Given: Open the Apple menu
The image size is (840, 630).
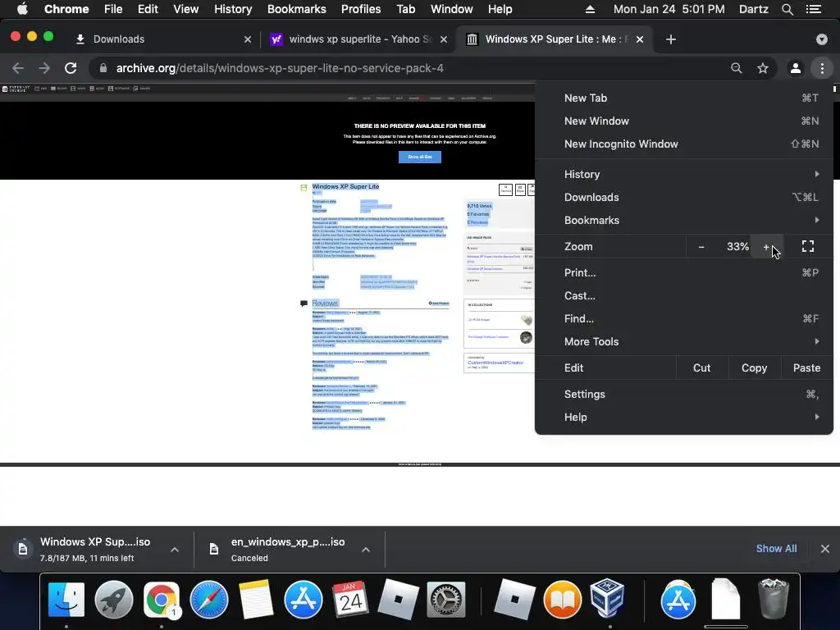Looking at the screenshot, I should coord(22,9).
